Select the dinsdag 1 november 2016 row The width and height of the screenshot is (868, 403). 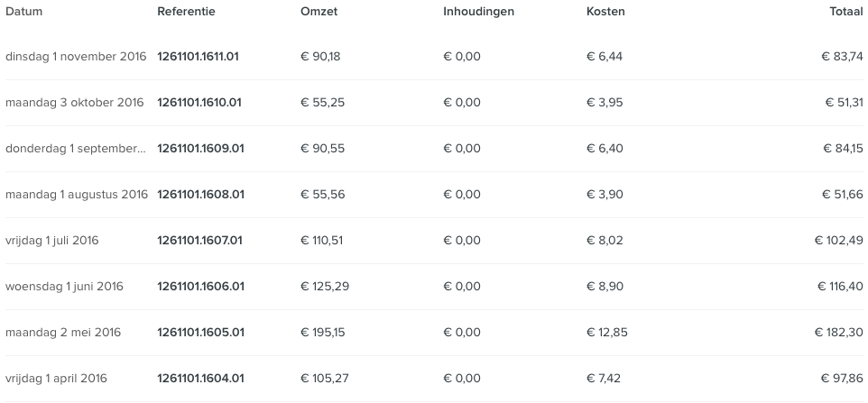[x=434, y=57]
